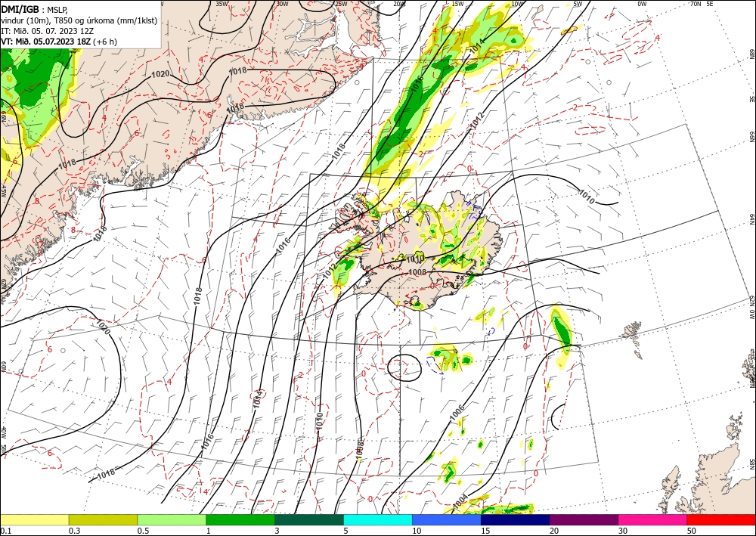Click the 5W longitude label at top

[578, 4]
